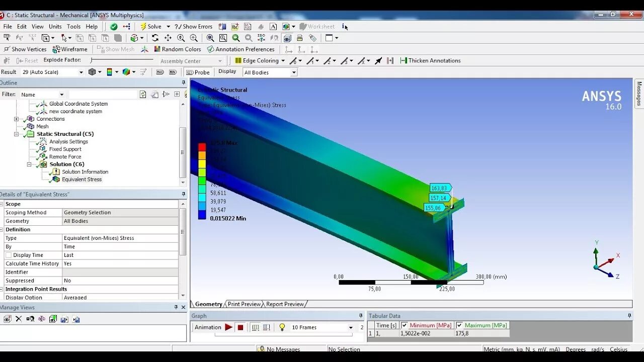
Task: Select Equivalent Stress in the tree
Action: click(82, 179)
